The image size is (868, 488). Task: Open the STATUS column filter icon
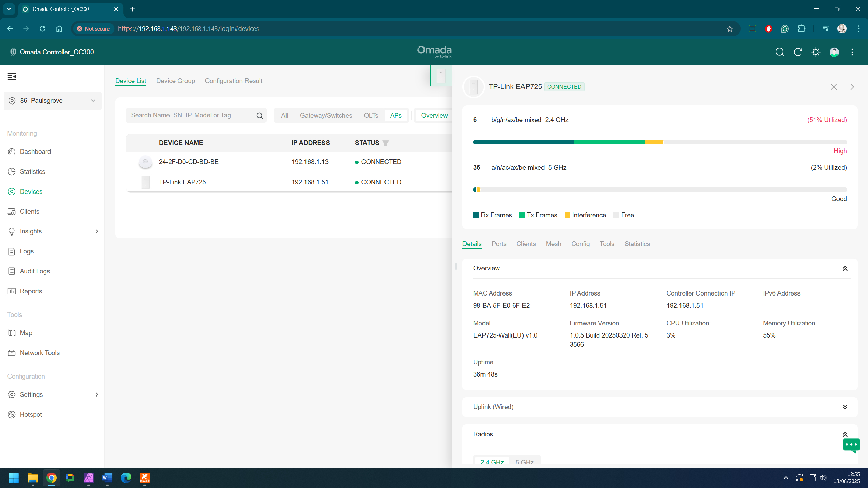[386, 143]
